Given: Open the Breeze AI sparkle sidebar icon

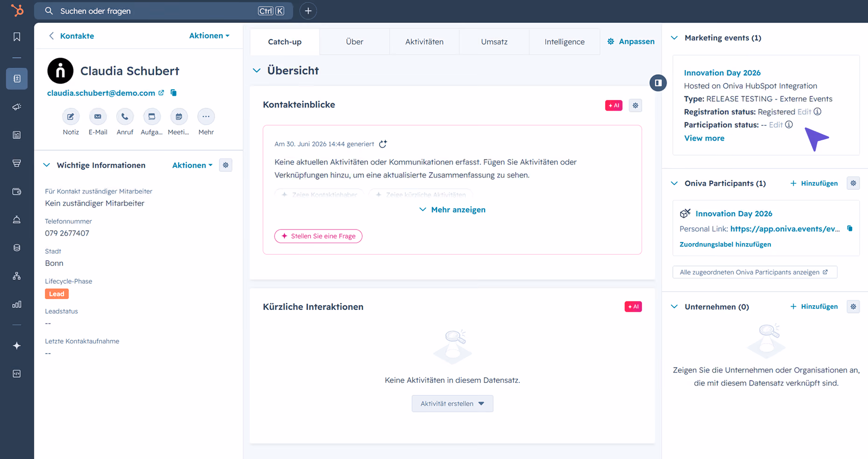Looking at the screenshot, I should [17, 345].
